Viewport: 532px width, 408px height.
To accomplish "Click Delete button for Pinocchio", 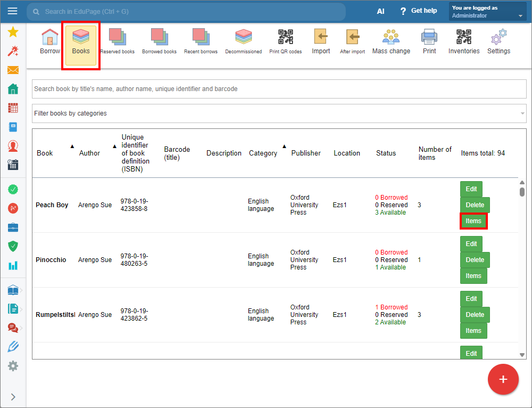I will pyautogui.click(x=475, y=260).
